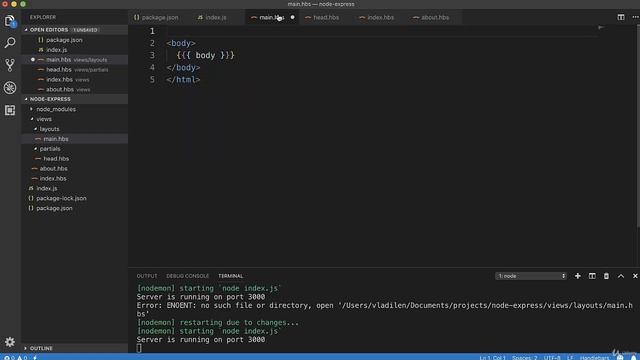Click line number 1 in the gutter

tap(152, 31)
